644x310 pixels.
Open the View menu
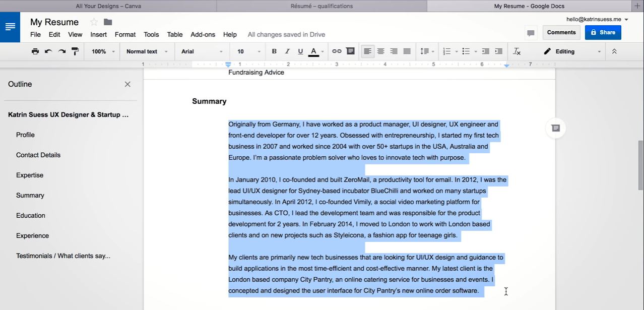(x=75, y=34)
